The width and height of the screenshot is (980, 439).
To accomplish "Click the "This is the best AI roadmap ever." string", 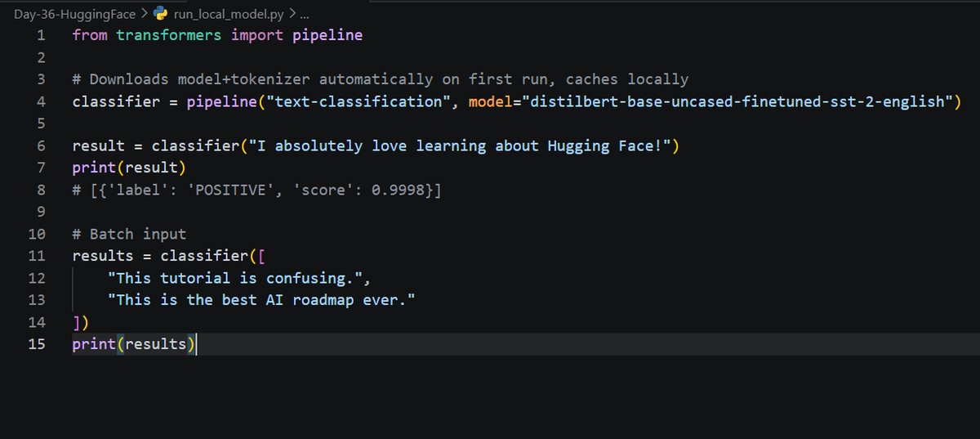I will click(x=261, y=300).
